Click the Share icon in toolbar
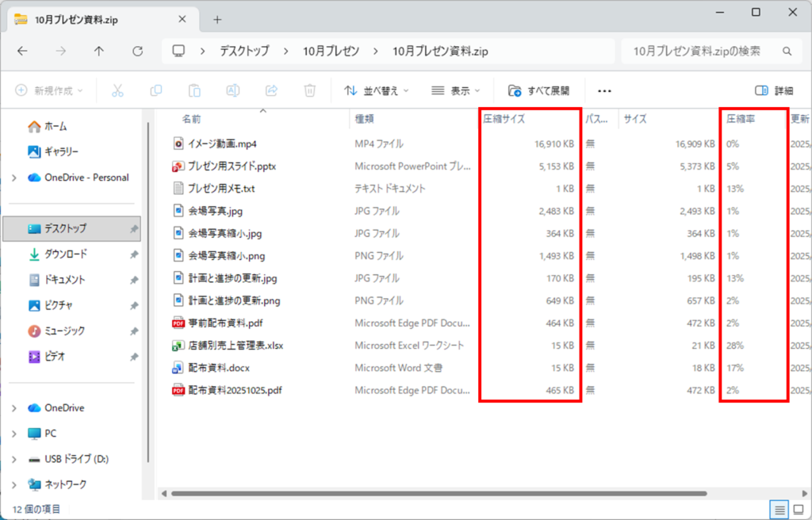 pyautogui.click(x=271, y=90)
